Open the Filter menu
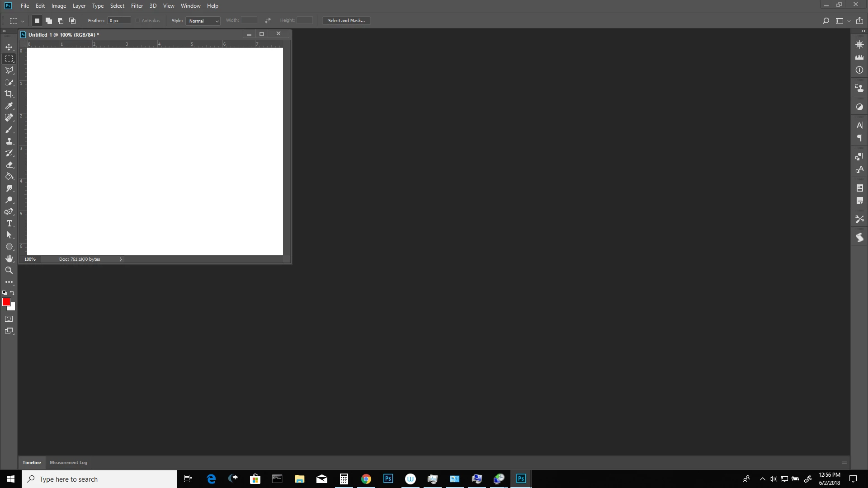 click(x=137, y=6)
